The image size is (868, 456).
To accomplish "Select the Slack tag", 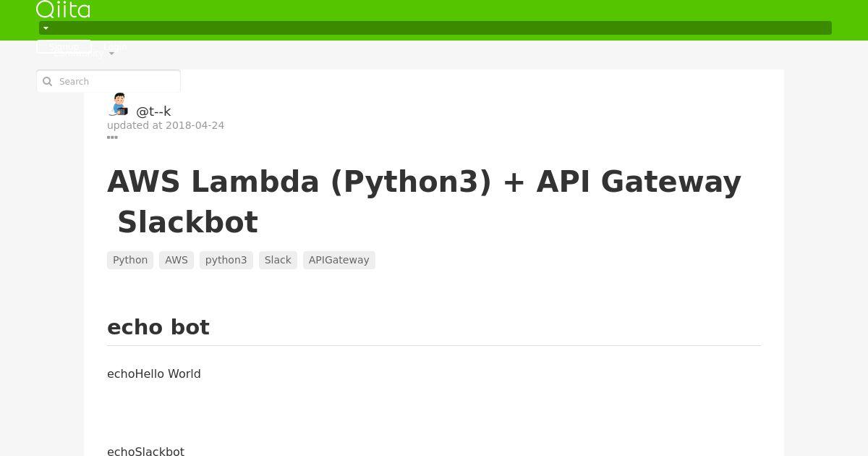I will 278,260.
